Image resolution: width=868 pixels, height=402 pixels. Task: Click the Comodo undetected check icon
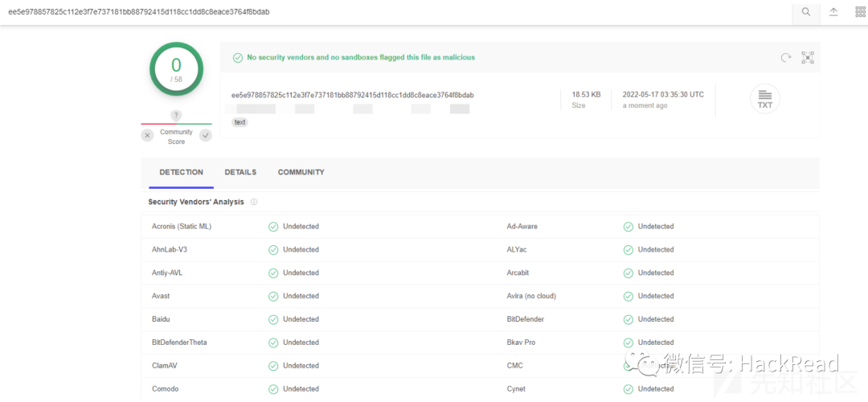[273, 389]
